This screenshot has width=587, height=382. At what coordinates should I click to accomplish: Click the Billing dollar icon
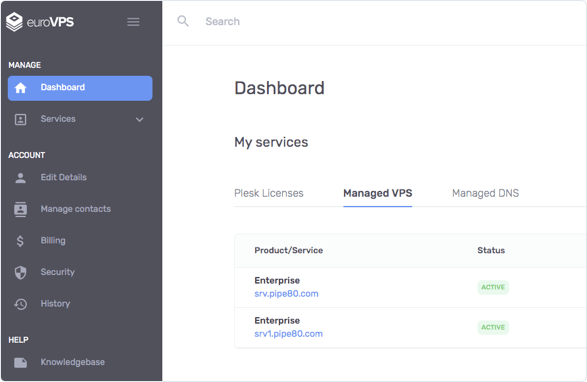coord(20,241)
